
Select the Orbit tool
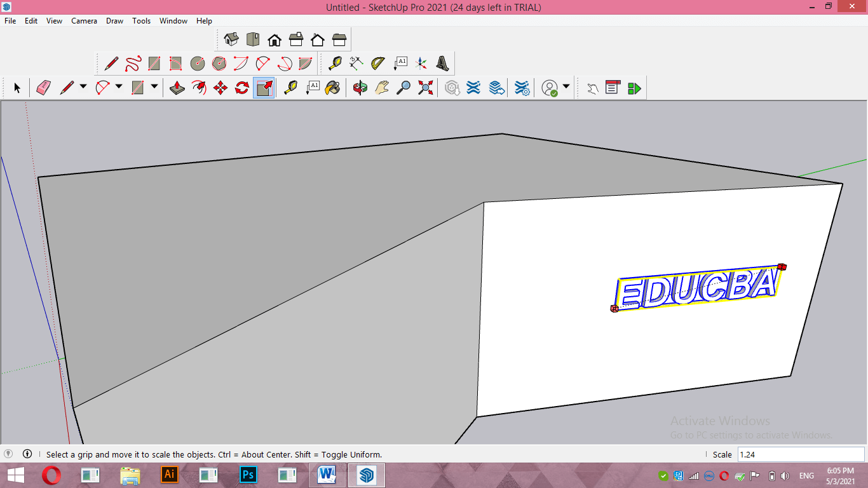(360, 88)
